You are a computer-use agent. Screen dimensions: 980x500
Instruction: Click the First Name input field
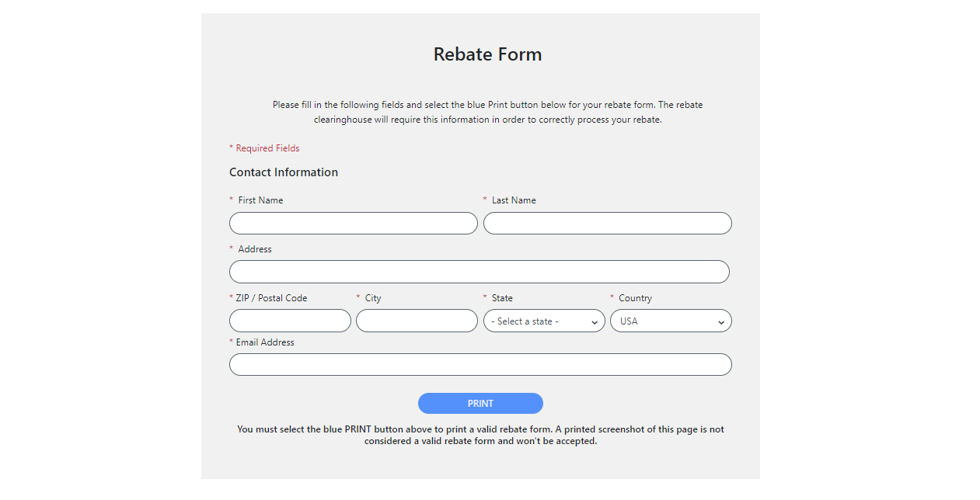coord(354,224)
